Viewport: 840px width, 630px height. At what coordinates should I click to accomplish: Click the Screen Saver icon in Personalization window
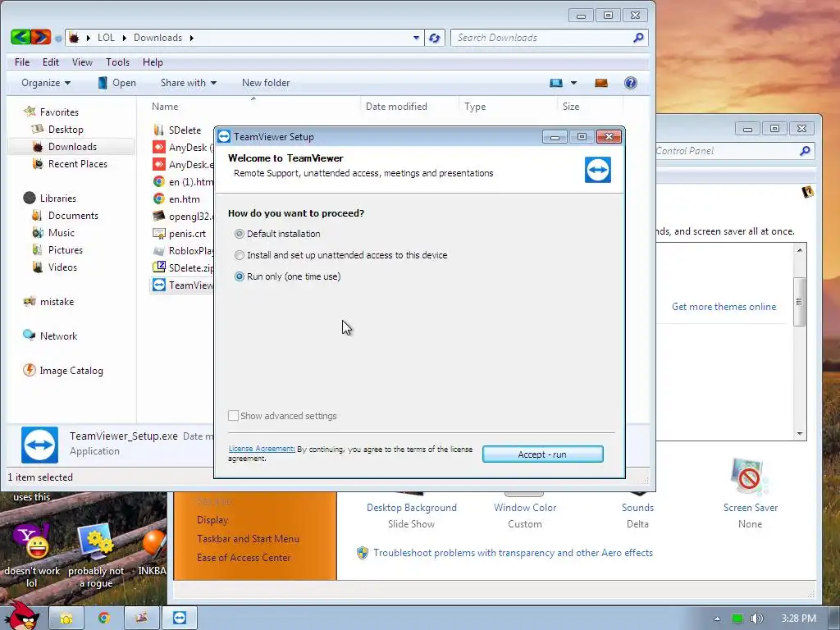click(x=750, y=477)
